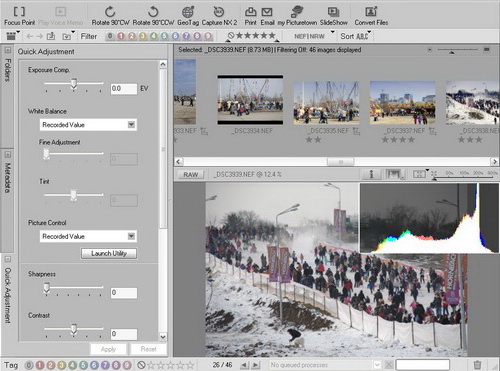The image size is (500, 371).
Task: Click the Reset button
Action: (x=149, y=349)
